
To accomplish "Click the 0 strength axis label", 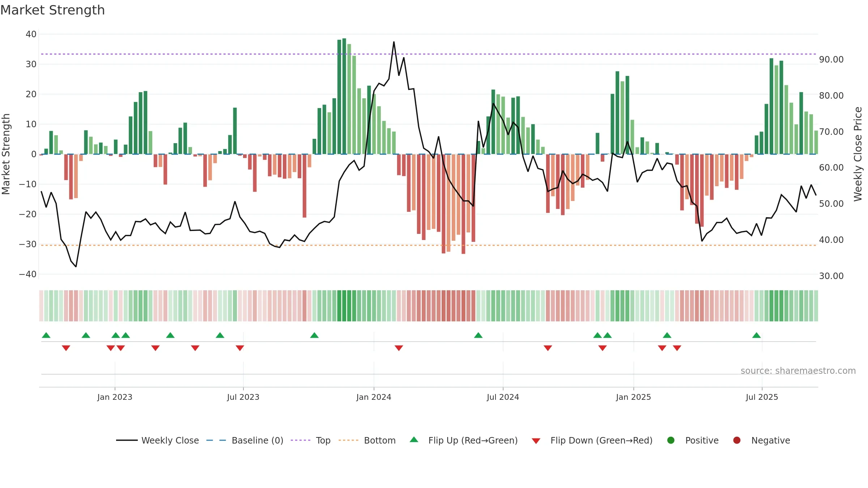I will (34, 154).
